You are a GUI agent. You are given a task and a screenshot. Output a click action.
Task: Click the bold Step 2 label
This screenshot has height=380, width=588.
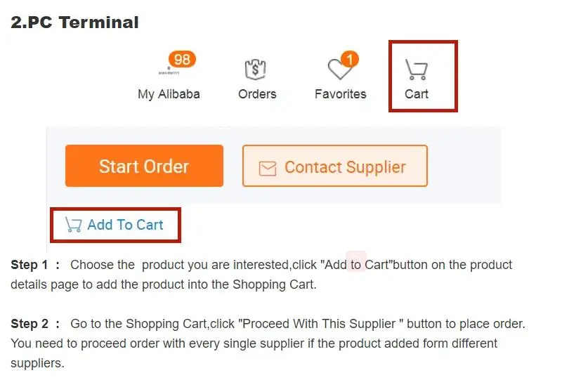point(30,325)
